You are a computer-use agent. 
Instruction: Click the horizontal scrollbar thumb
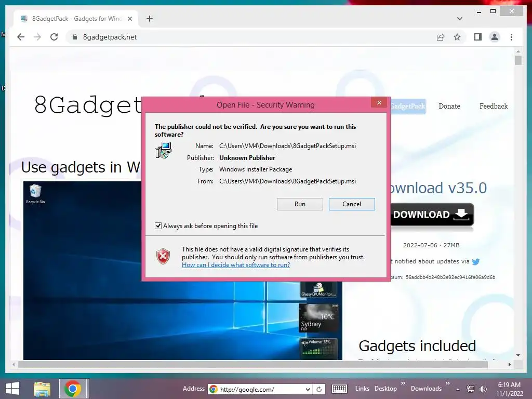pyautogui.click(x=253, y=364)
